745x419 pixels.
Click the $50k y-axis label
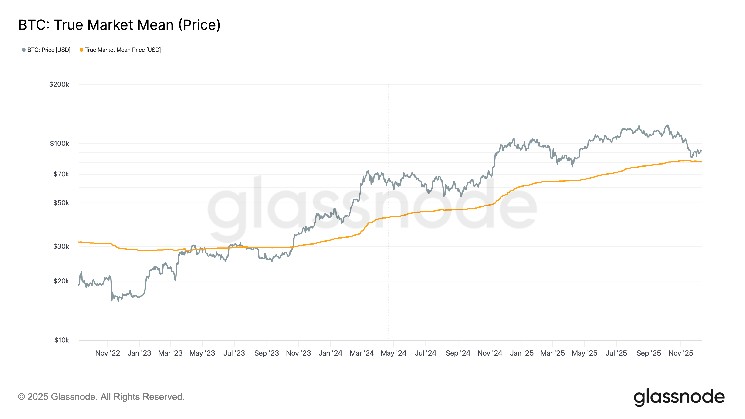pos(61,203)
